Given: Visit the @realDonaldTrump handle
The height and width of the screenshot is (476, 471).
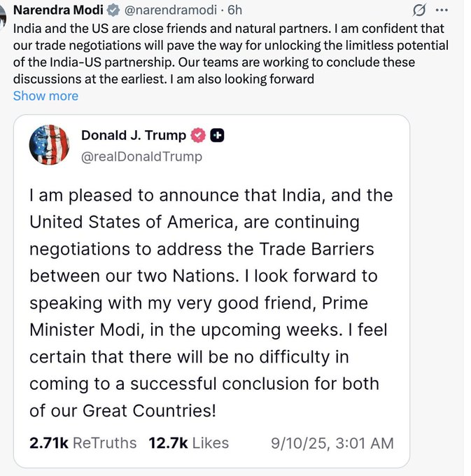Looking at the screenshot, I should [141, 156].
